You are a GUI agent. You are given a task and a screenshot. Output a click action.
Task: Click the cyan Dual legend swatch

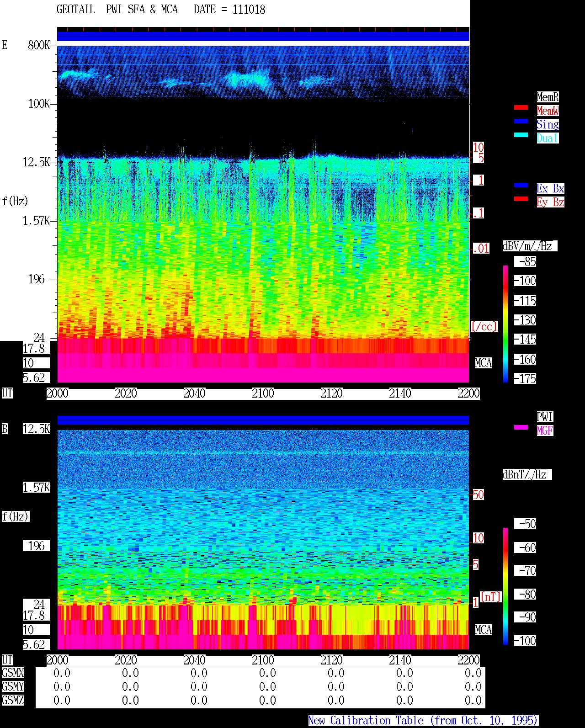click(x=521, y=135)
